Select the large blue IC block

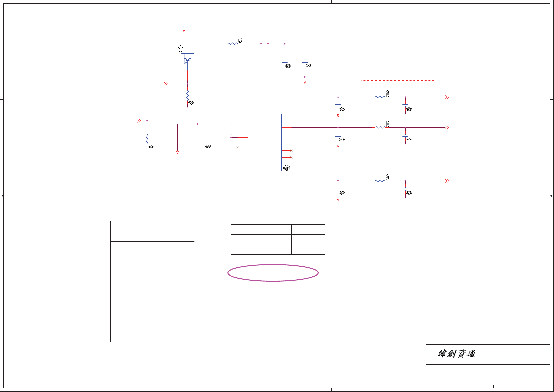[265, 143]
